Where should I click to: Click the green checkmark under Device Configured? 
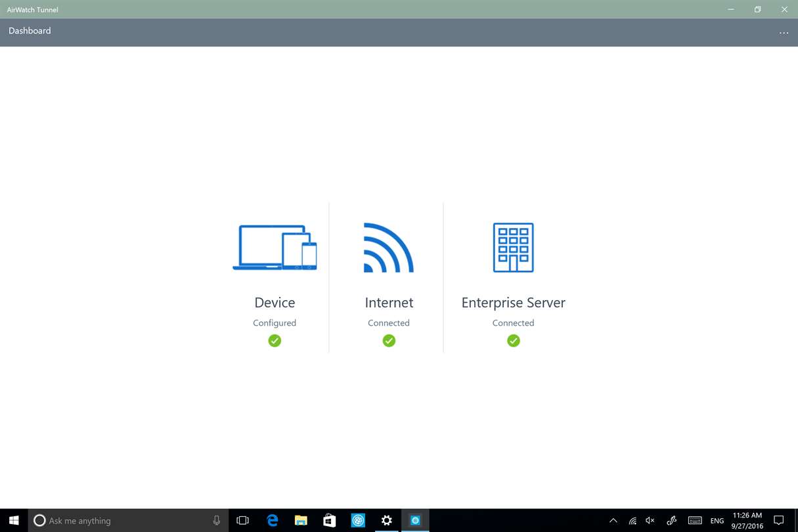[x=275, y=340]
